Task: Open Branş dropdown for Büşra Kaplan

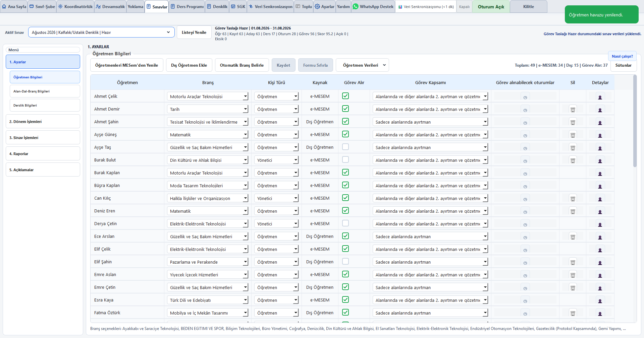Action: [x=208, y=186]
